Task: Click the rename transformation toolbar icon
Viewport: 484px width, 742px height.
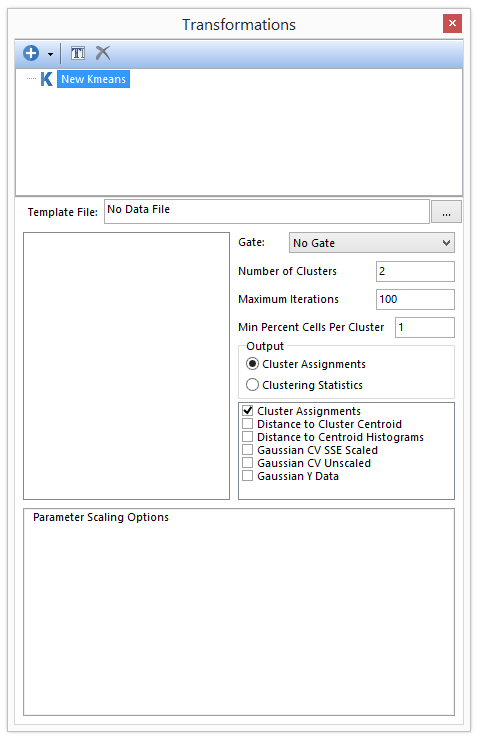Action: (78, 53)
